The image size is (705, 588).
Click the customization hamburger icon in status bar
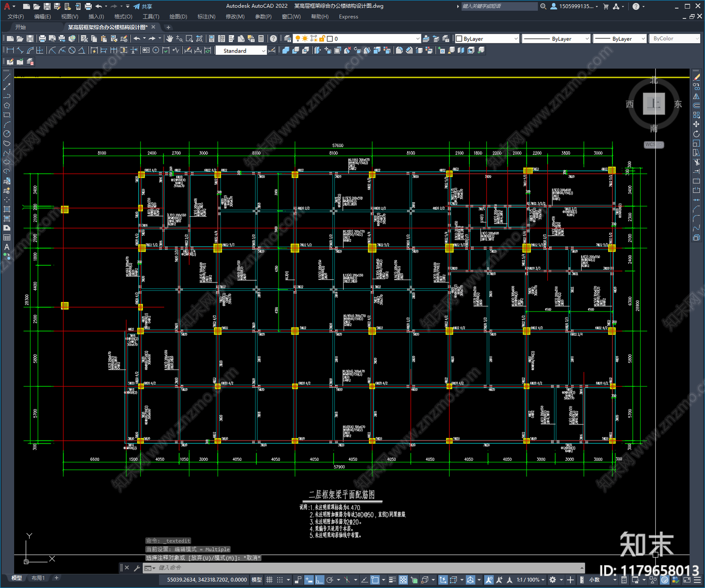(x=698, y=580)
